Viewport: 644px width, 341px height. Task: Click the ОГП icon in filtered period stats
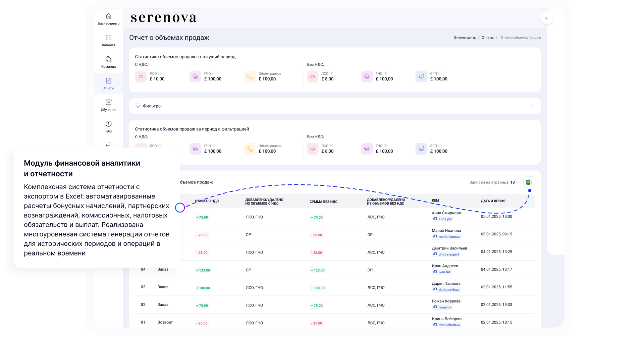coord(421,149)
